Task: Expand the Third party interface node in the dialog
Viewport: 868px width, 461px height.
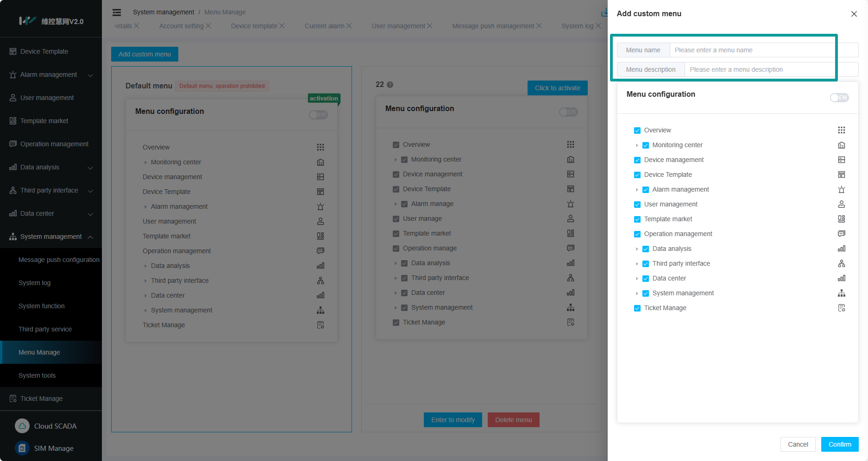Action: [637, 264]
